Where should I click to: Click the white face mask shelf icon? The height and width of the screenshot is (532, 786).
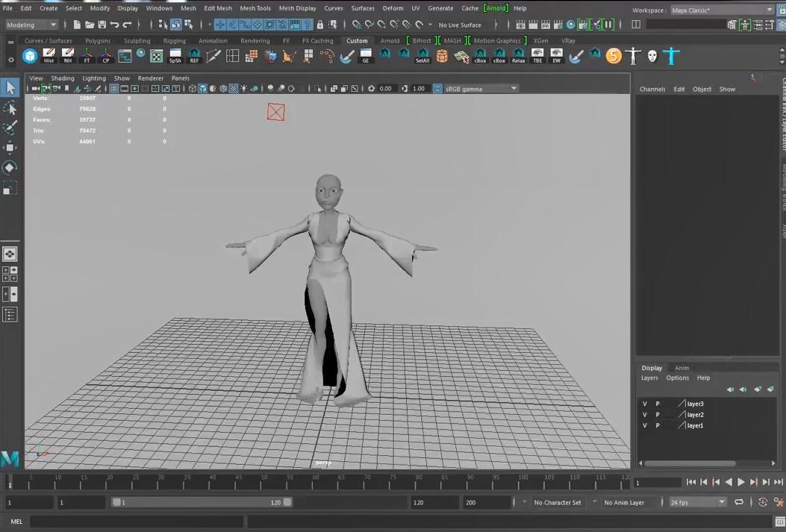[652, 56]
